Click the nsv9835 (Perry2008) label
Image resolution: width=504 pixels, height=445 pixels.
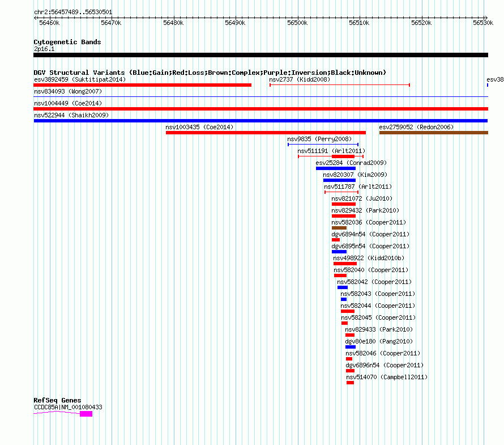[x=319, y=139]
